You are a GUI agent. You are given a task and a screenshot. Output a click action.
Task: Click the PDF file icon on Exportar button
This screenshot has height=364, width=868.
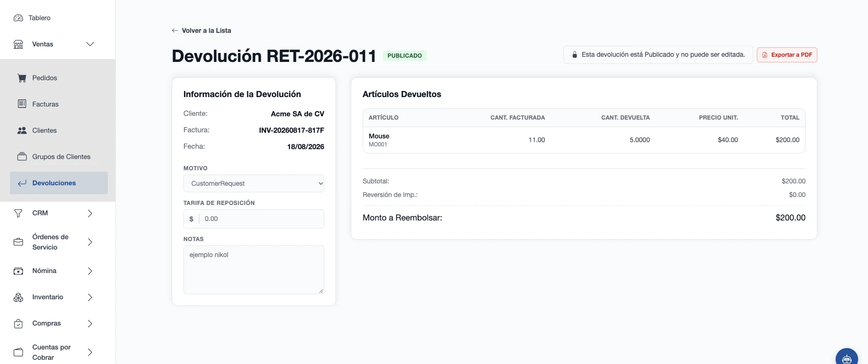coord(765,55)
